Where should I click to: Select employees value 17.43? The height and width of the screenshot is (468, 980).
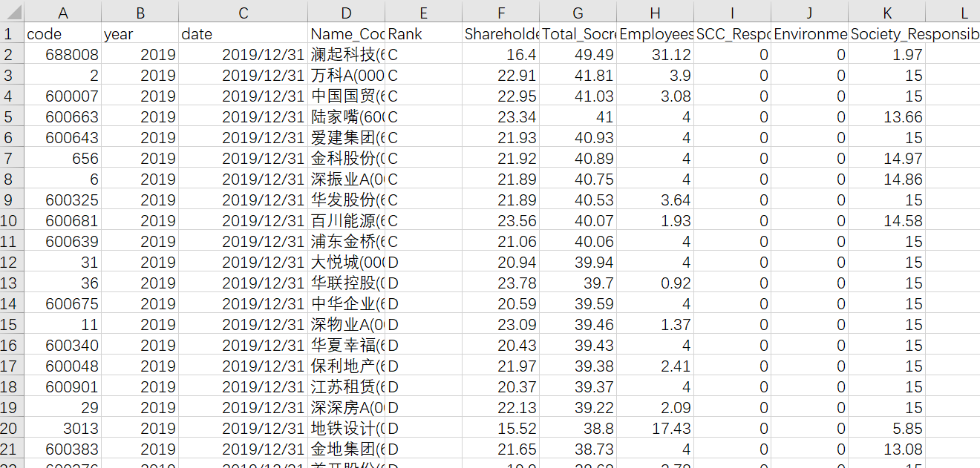(656, 428)
